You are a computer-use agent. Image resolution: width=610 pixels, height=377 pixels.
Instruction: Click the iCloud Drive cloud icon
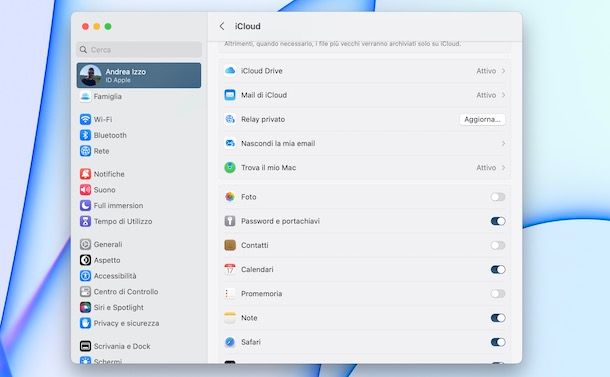[x=230, y=70]
